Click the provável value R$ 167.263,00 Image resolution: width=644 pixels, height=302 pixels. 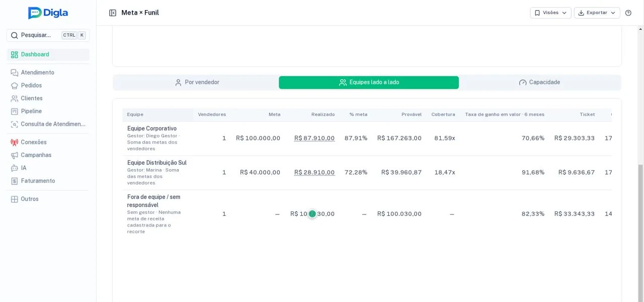click(x=399, y=138)
